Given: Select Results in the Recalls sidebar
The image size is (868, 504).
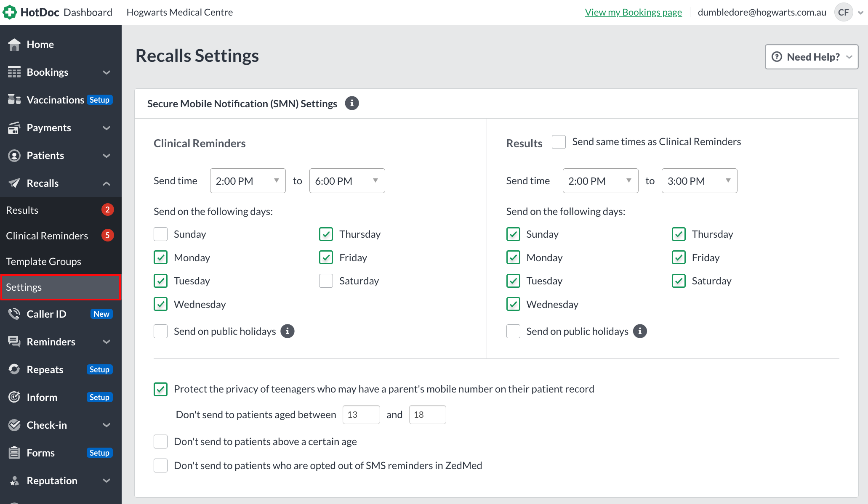Looking at the screenshot, I should (x=22, y=210).
